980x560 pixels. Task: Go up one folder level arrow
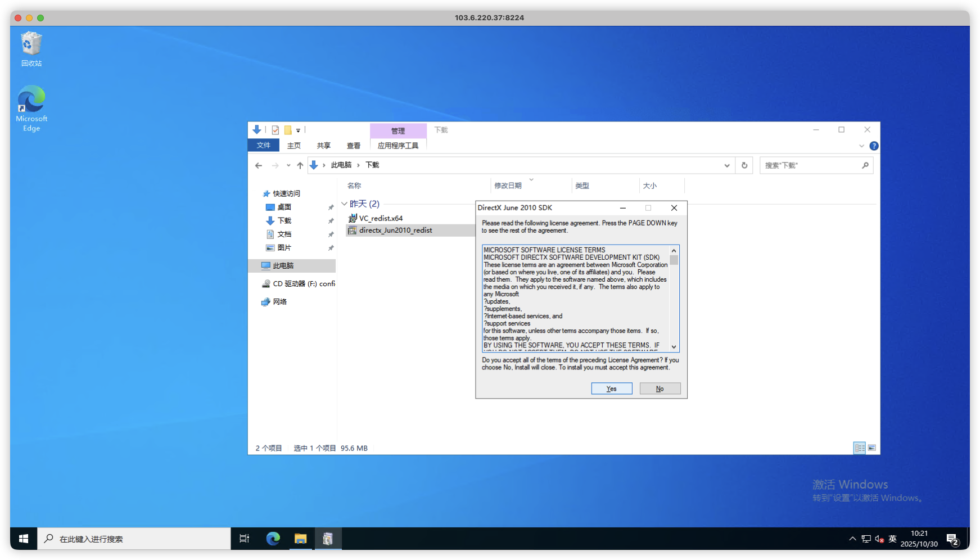click(x=300, y=165)
